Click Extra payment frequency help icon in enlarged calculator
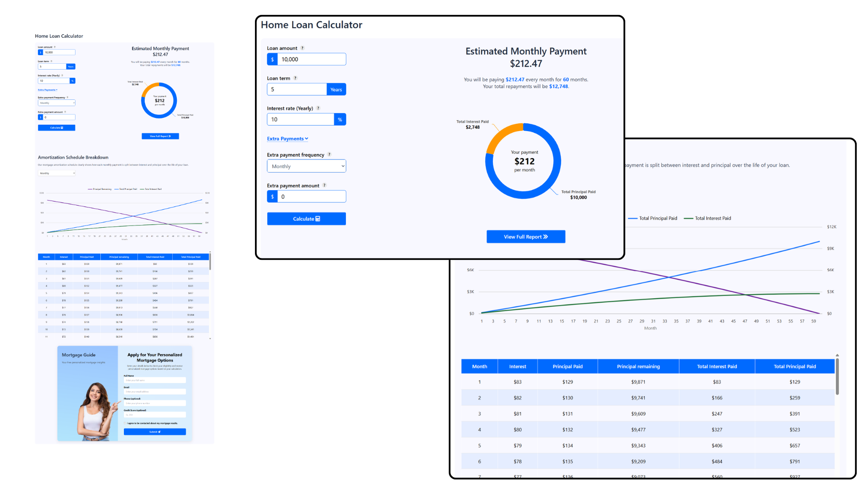 click(x=329, y=155)
